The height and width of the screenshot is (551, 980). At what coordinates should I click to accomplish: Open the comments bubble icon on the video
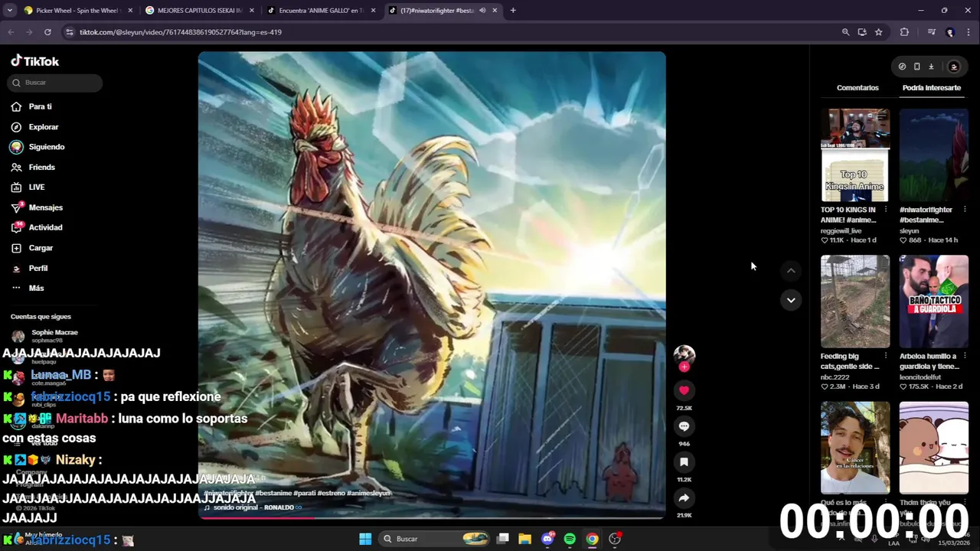click(x=684, y=426)
